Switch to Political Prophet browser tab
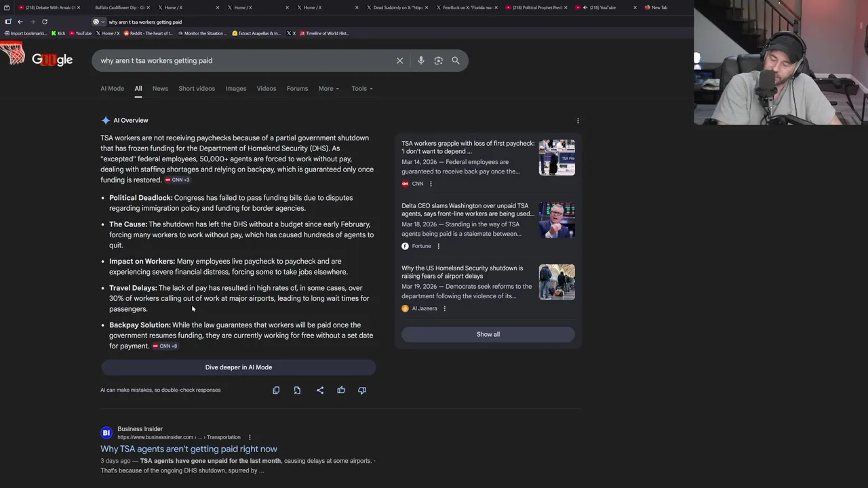The image size is (868, 488). [x=535, y=7]
